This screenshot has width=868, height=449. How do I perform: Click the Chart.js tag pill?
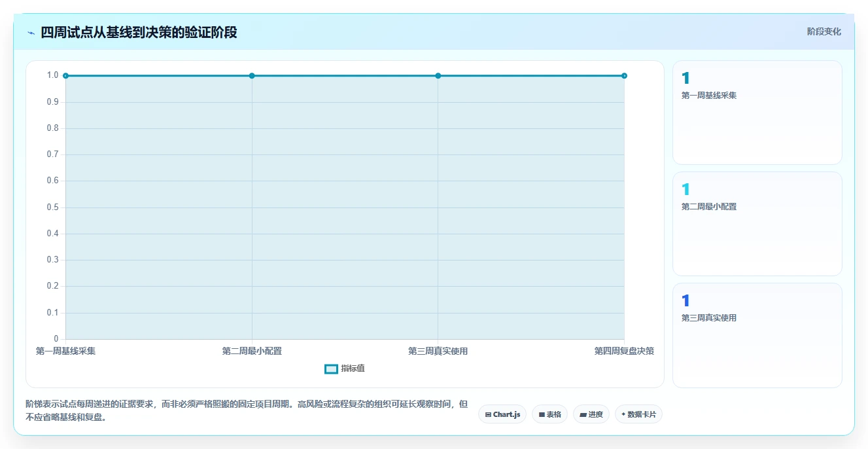(x=502, y=414)
